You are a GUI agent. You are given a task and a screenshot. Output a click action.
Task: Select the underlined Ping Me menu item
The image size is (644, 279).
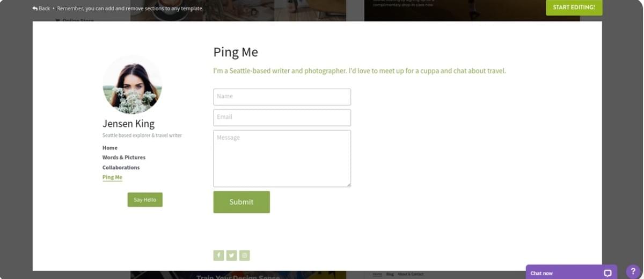112,177
